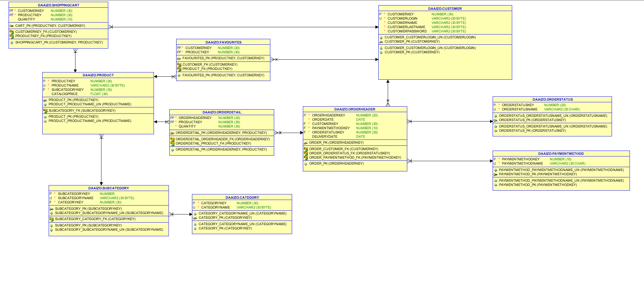
Task: Click QUANTITY column in SHOPPINGCART table
Action: [x=26, y=19]
